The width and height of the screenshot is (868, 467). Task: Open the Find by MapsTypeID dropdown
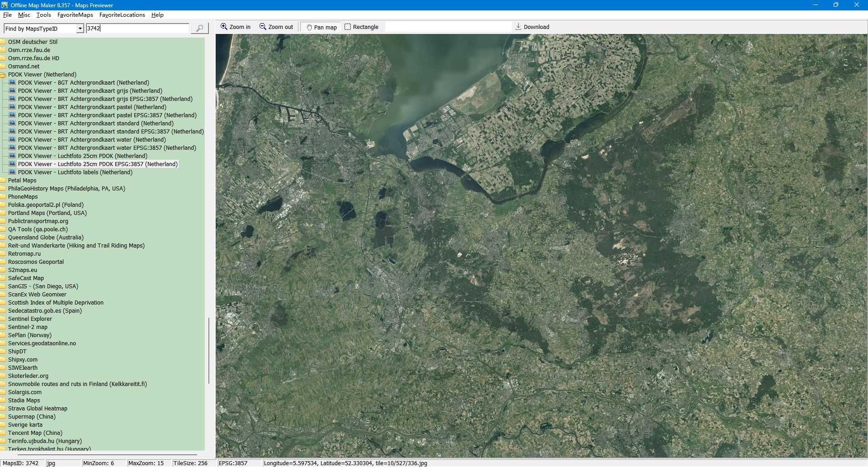click(80, 29)
